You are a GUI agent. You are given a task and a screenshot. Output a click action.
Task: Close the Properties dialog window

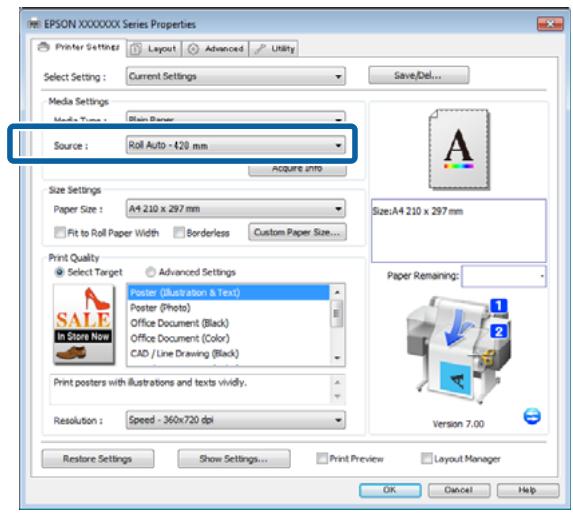(x=550, y=24)
